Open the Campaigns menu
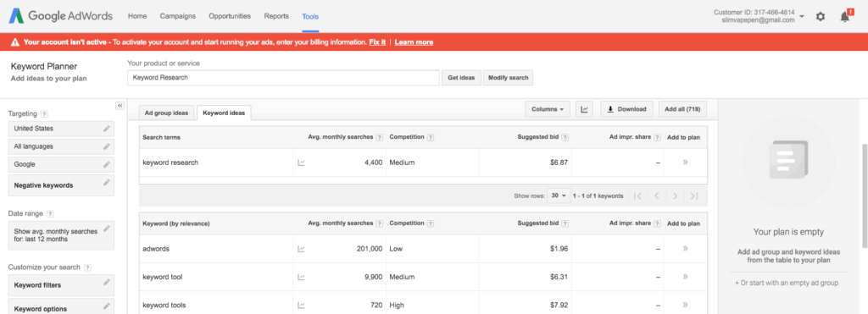The image size is (868, 314). point(178,16)
